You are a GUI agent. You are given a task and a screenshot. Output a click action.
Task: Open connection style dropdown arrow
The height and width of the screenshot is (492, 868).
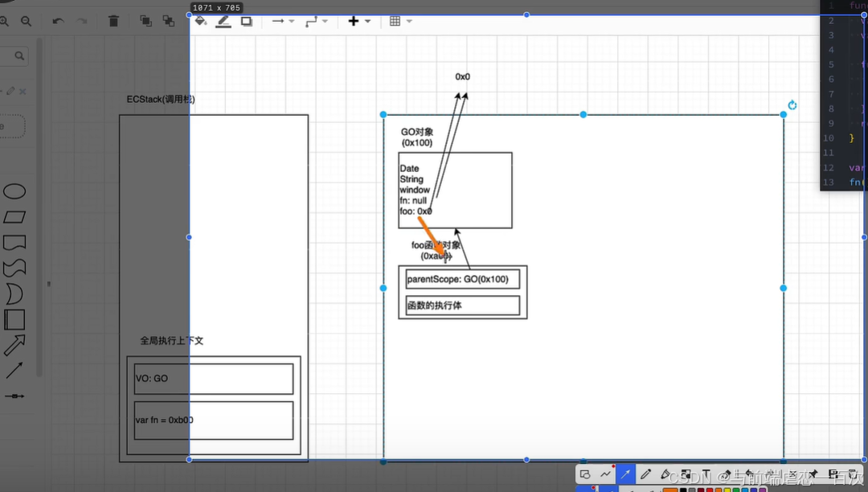click(292, 21)
